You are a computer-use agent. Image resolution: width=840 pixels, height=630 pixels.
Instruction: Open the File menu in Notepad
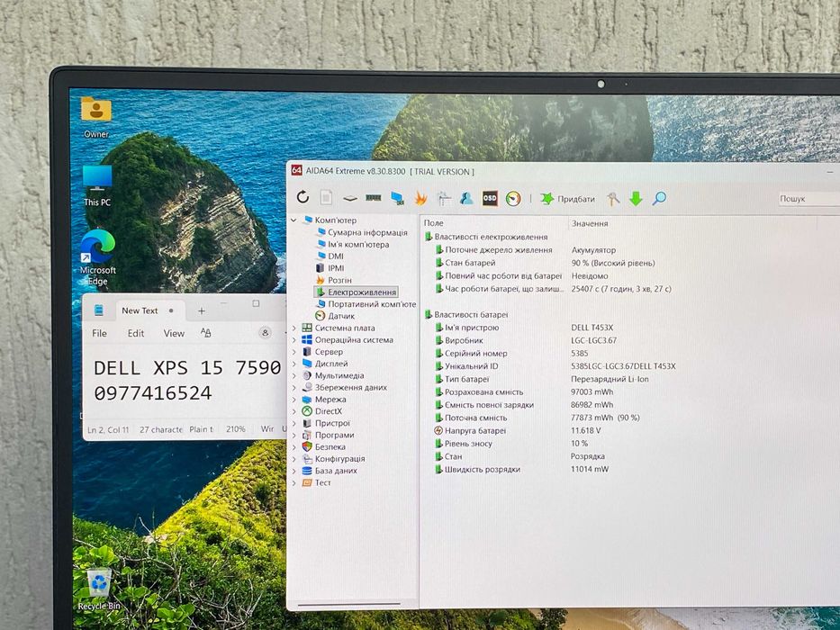coord(99,333)
